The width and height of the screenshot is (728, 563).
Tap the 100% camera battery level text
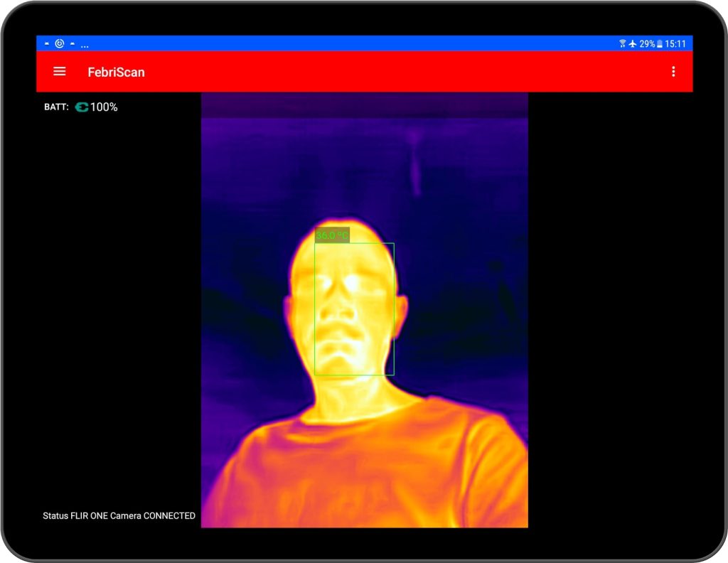[103, 107]
